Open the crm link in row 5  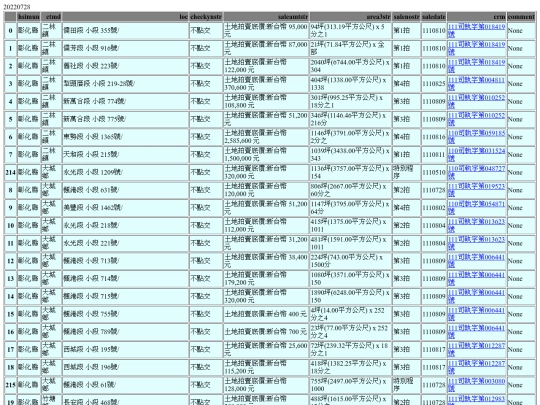click(x=476, y=119)
